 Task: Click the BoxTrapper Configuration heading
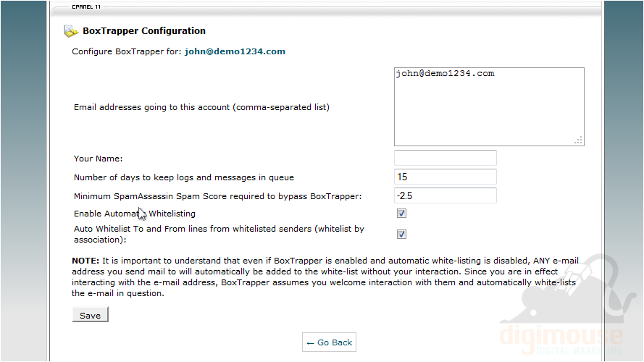click(x=143, y=31)
